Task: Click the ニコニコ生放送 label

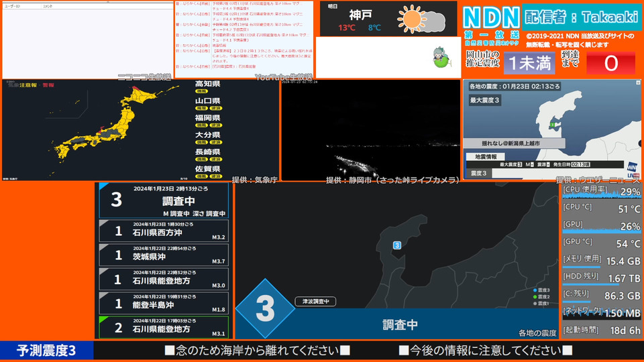Action: 144,76
